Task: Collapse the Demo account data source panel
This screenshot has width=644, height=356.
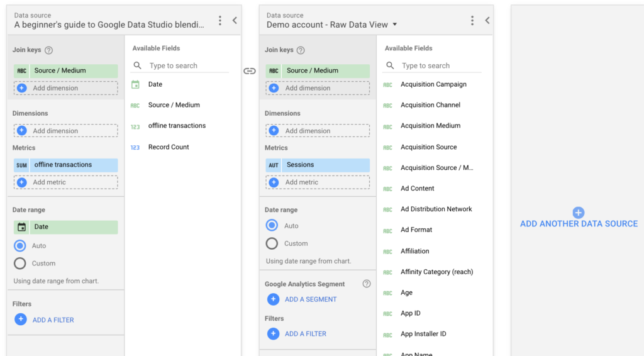Action: (x=487, y=21)
